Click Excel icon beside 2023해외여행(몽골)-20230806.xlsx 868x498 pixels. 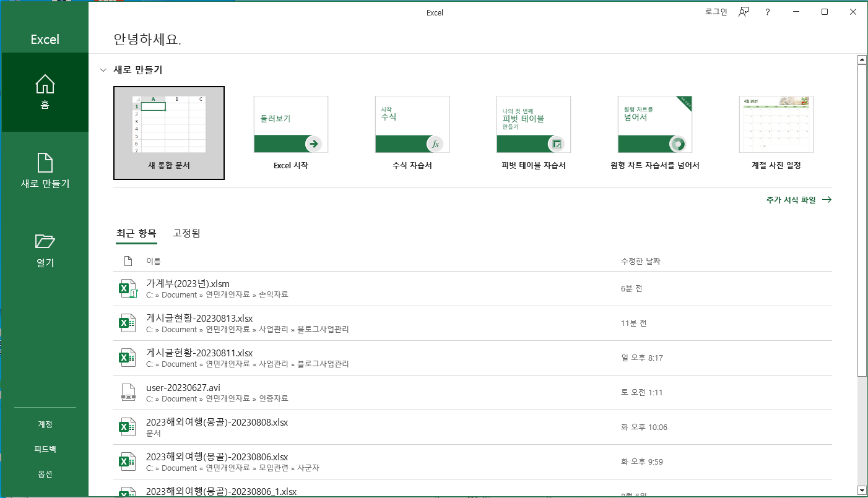coord(128,462)
